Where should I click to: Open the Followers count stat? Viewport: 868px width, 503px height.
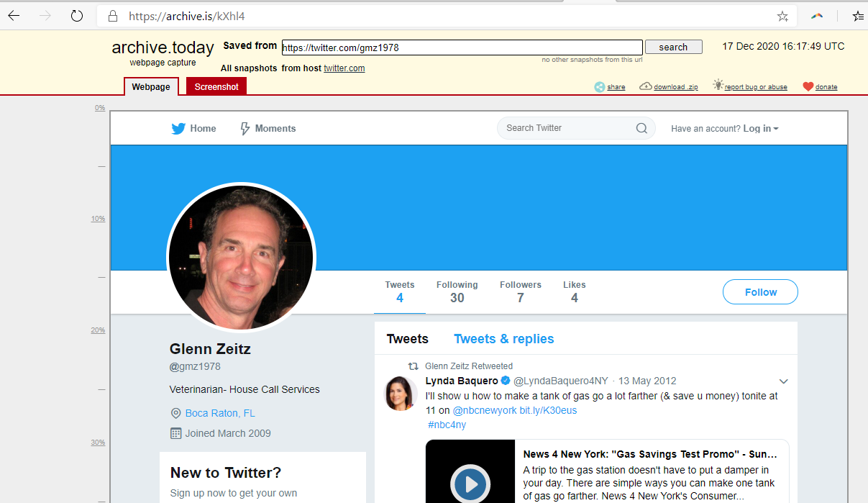[x=521, y=291]
